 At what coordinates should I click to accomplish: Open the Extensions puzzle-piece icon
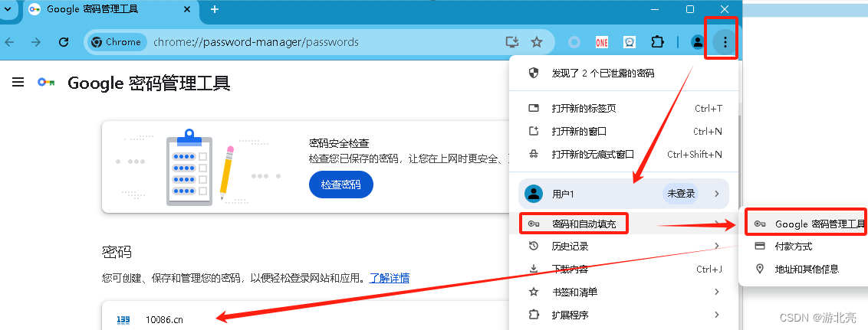[x=657, y=42]
